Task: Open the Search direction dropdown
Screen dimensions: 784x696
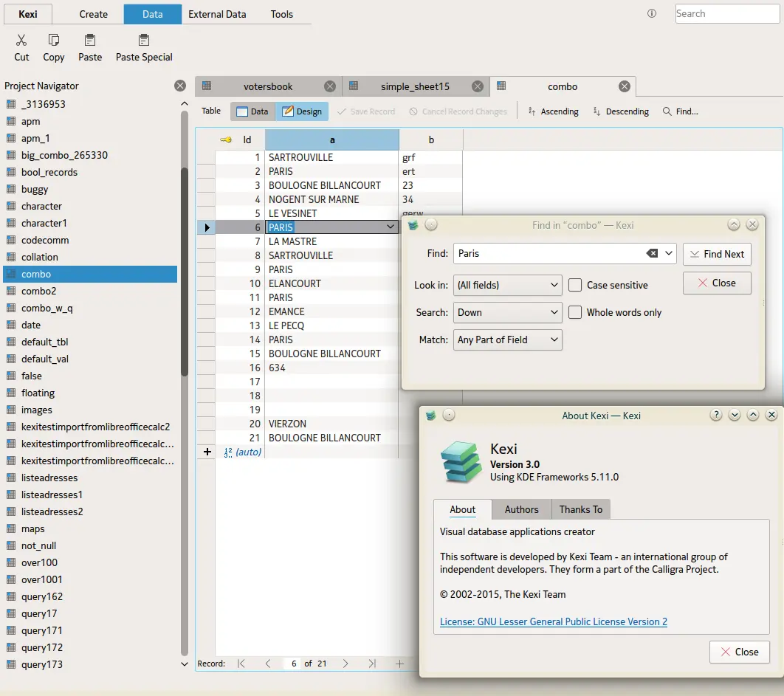Action: pyautogui.click(x=508, y=312)
